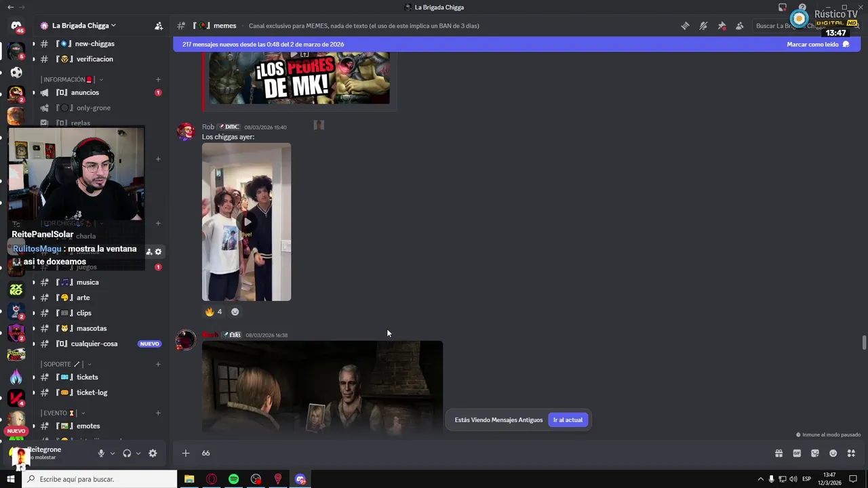Click Ir al actual button
This screenshot has height=488, width=868.
click(x=568, y=420)
